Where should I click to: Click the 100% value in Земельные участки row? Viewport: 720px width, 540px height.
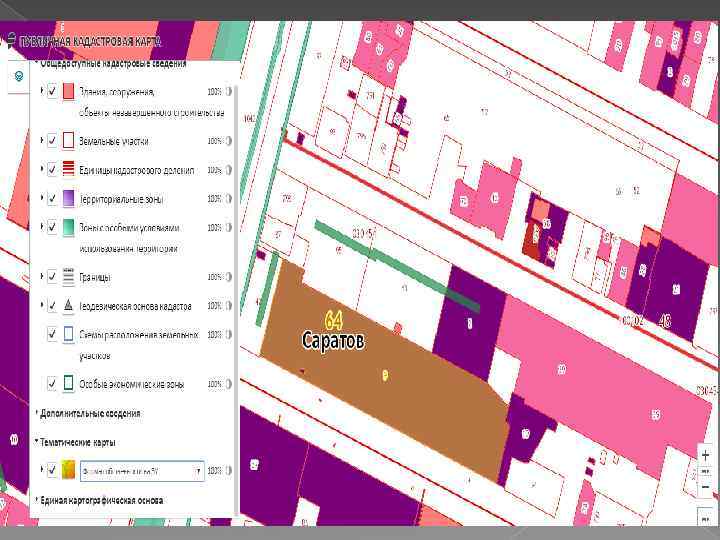click(214, 141)
